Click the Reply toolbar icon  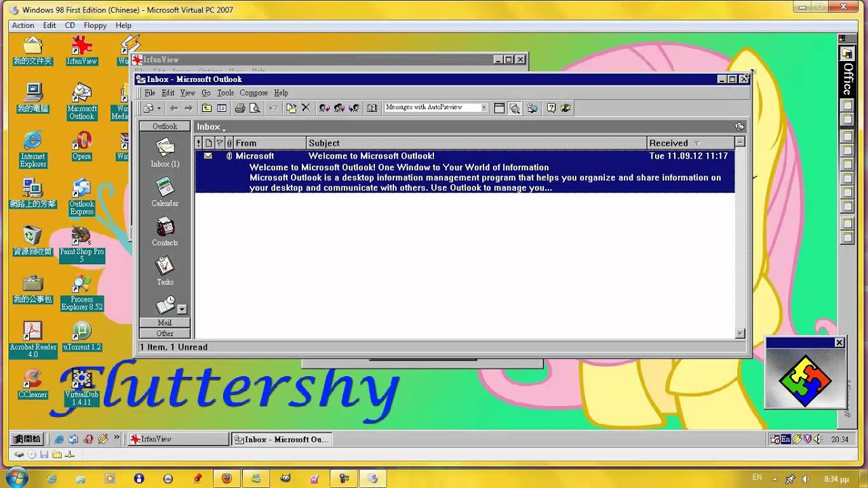(324, 108)
